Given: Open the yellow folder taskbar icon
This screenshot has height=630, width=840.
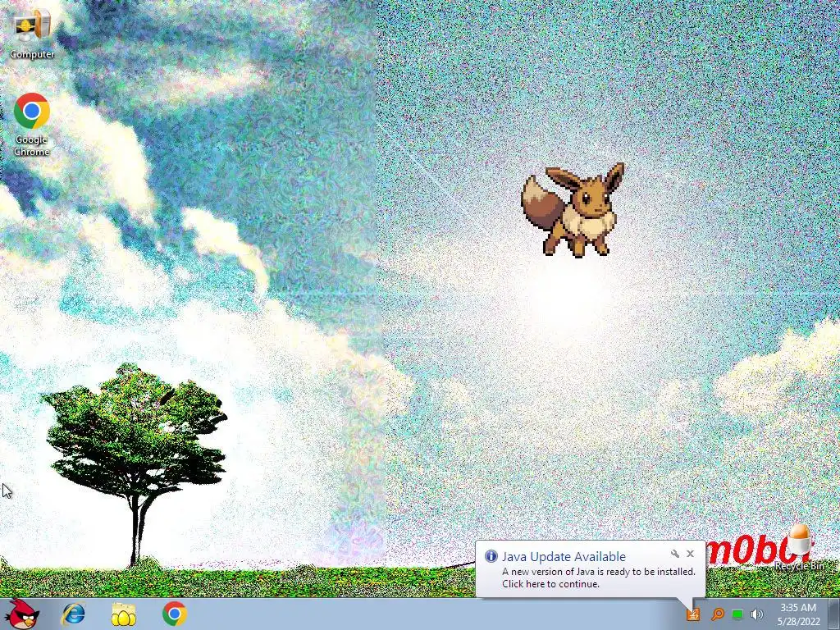Looking at the screenshot, I should pyautogui.click(x=124, y=614).
